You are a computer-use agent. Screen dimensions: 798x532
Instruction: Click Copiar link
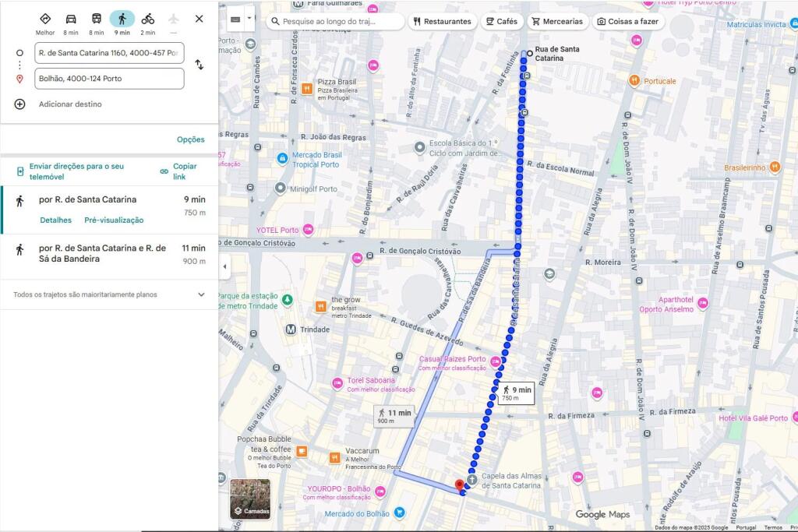[x=178, y=171]
